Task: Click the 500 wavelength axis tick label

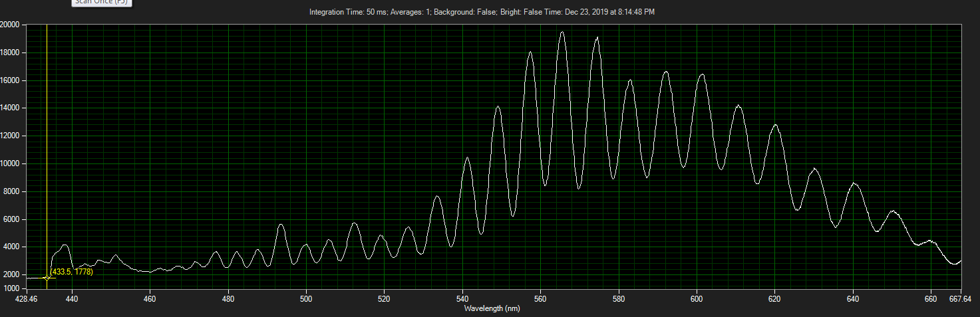Action: coord(306,300)
